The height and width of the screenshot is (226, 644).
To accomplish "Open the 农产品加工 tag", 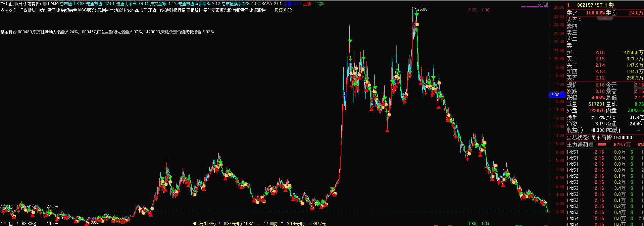I will click(x=137, y=10).
